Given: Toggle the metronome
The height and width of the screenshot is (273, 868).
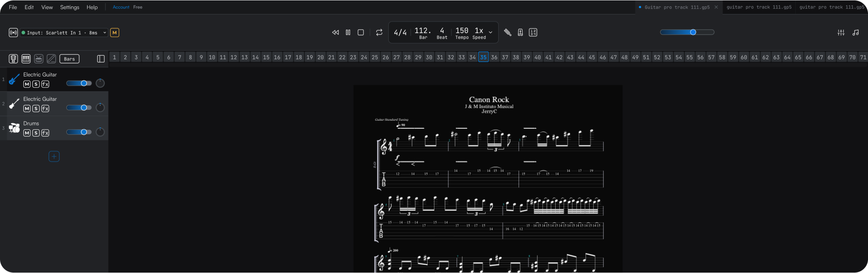Looking at the screenshot, I should [520, 32].
